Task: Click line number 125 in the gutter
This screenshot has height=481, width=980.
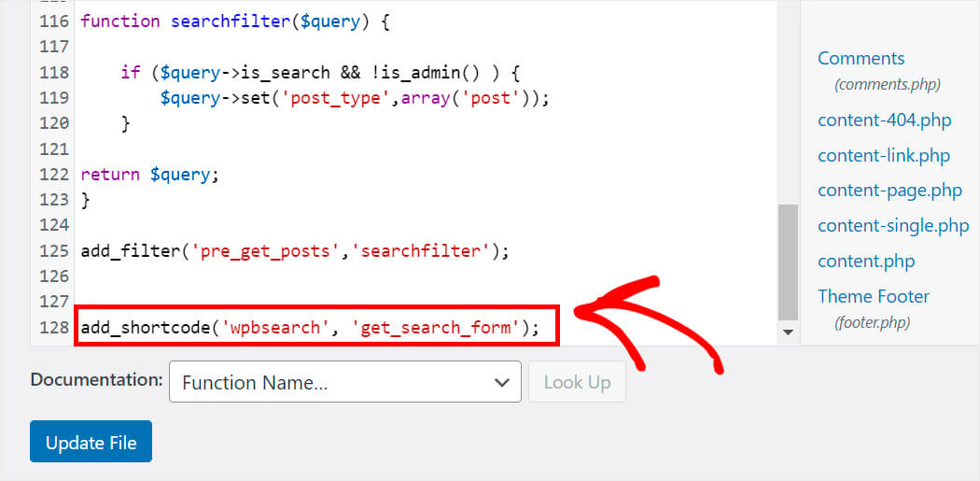Action: click(53, 251)
